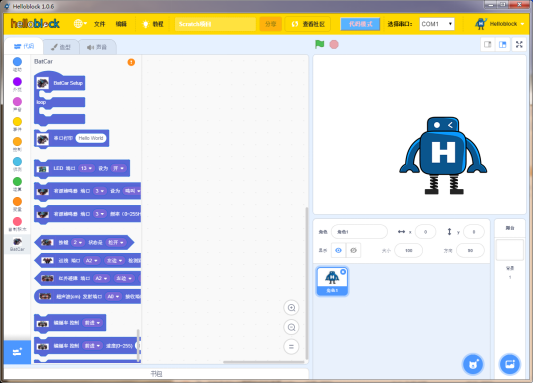The image size is (533, 384).
Task: Open the Looks (purple) block category
Action: (17, 84)
